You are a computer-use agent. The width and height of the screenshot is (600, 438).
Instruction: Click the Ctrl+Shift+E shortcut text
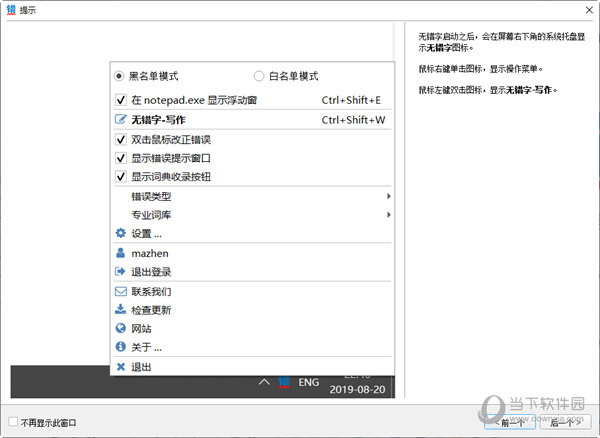point(351,100)
